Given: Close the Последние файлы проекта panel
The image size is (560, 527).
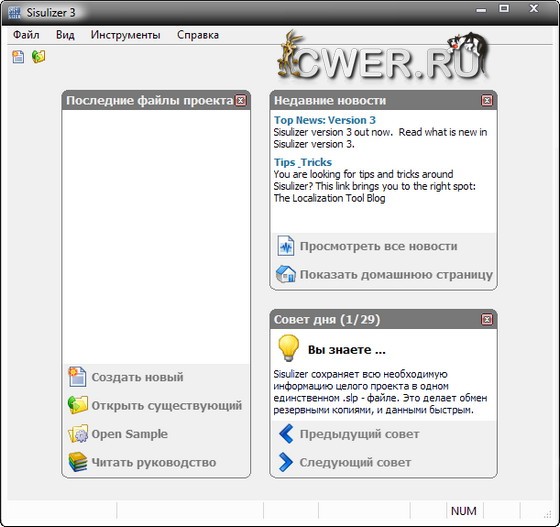Looking at the screenshot, I should pos(241,100).
